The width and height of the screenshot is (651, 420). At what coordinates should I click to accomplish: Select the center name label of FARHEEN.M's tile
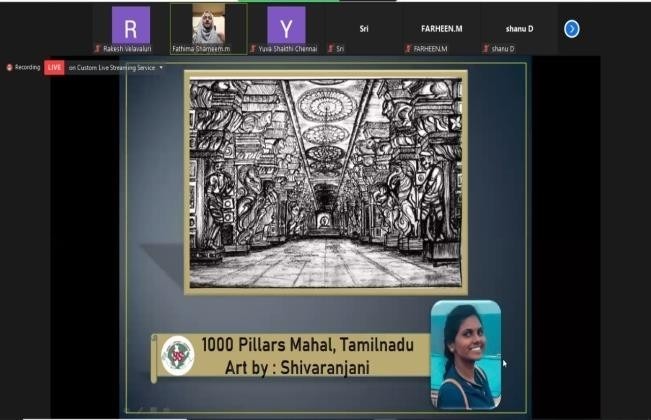(x=442, y=29)
